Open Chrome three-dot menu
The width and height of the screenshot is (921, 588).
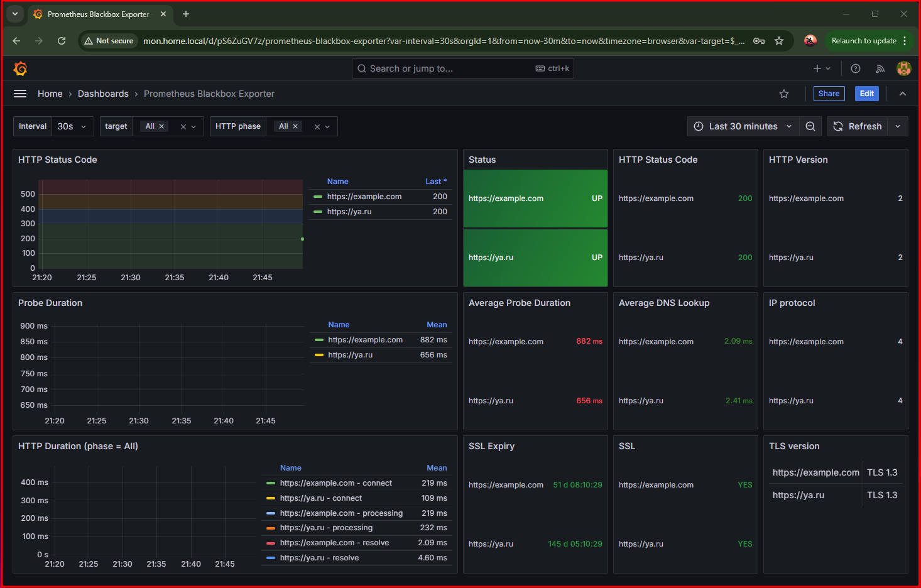[905, 41]
